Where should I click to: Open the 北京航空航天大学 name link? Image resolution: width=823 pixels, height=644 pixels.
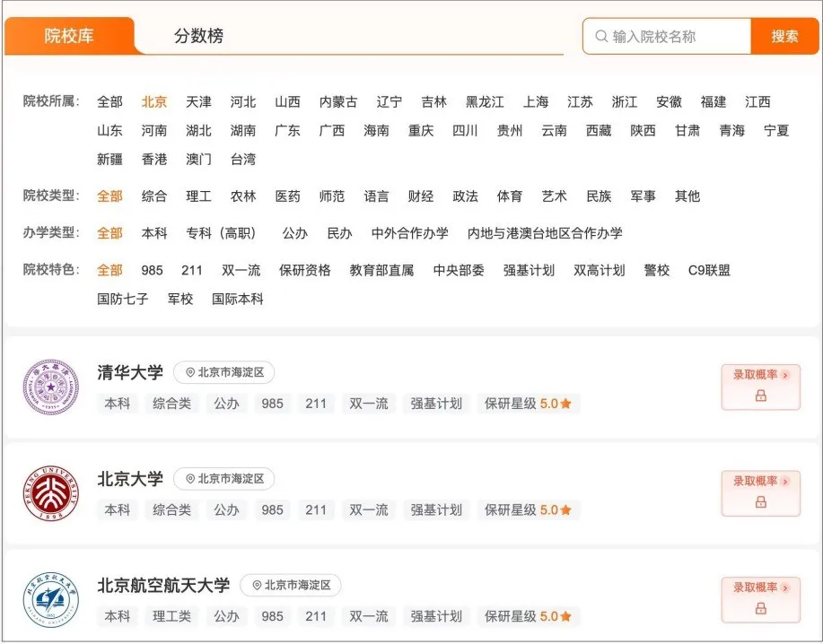[163, 586]
